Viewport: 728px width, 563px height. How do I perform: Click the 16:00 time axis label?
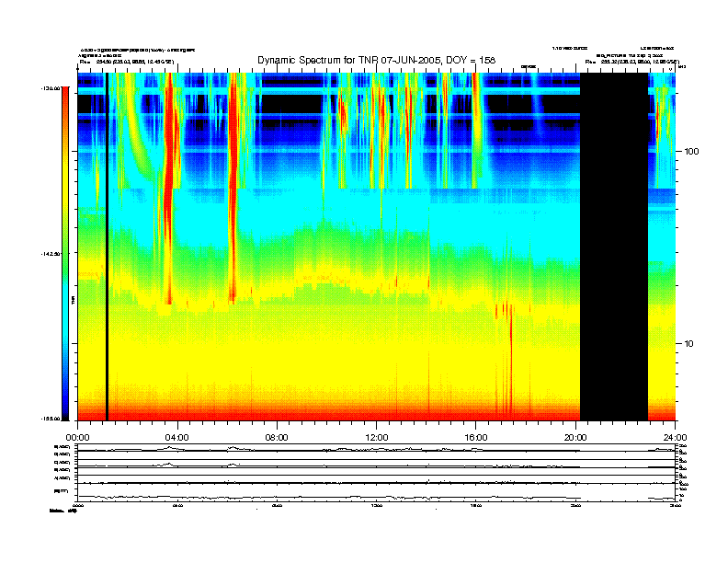476,437
